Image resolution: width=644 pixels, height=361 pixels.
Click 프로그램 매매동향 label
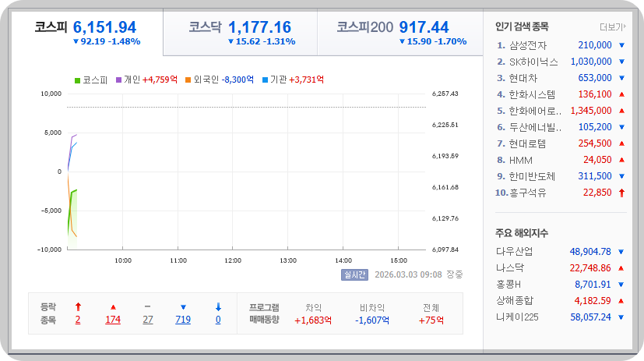point(264,313)
